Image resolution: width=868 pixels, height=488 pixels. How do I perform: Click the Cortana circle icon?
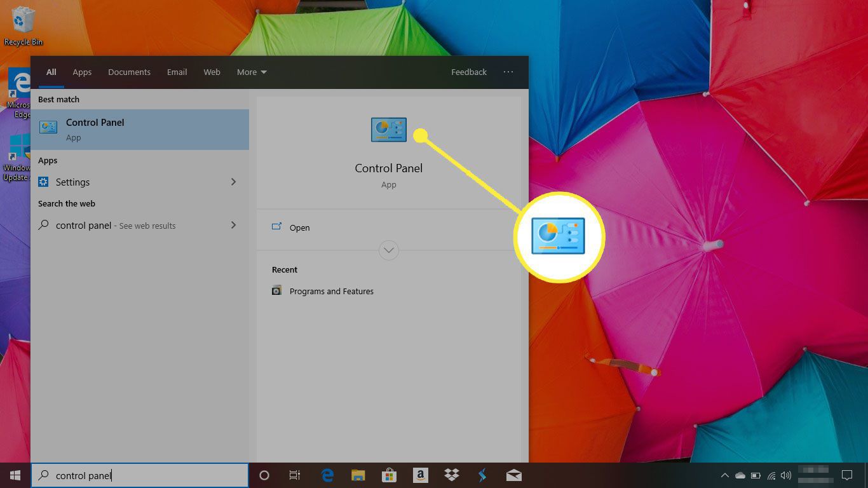[264, 475]
